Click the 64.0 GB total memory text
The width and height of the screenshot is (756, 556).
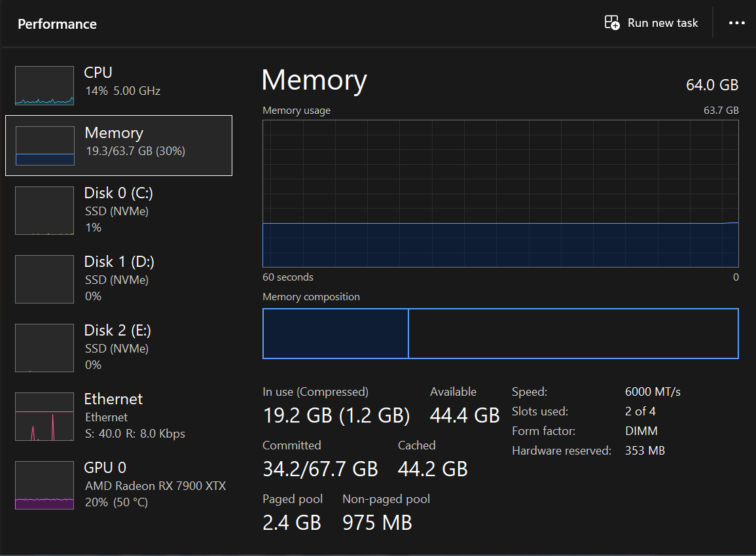tap(712, 85)
